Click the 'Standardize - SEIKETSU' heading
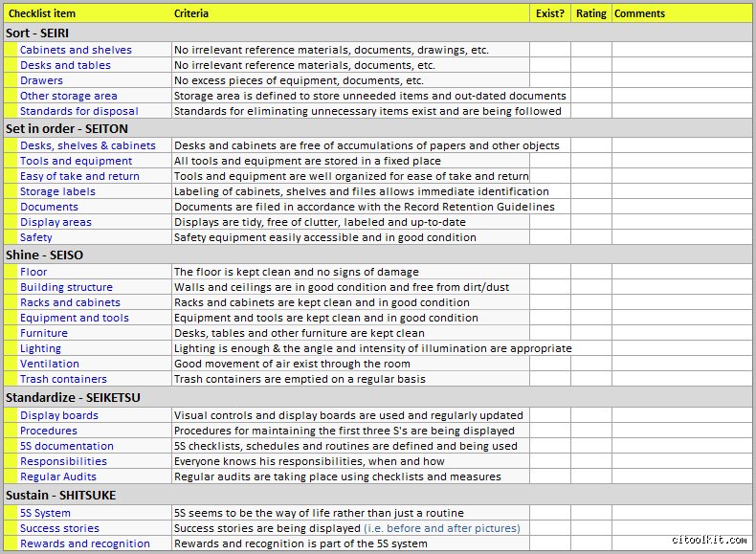This screenshot has height=554, width=756. [x=73, y=398]
